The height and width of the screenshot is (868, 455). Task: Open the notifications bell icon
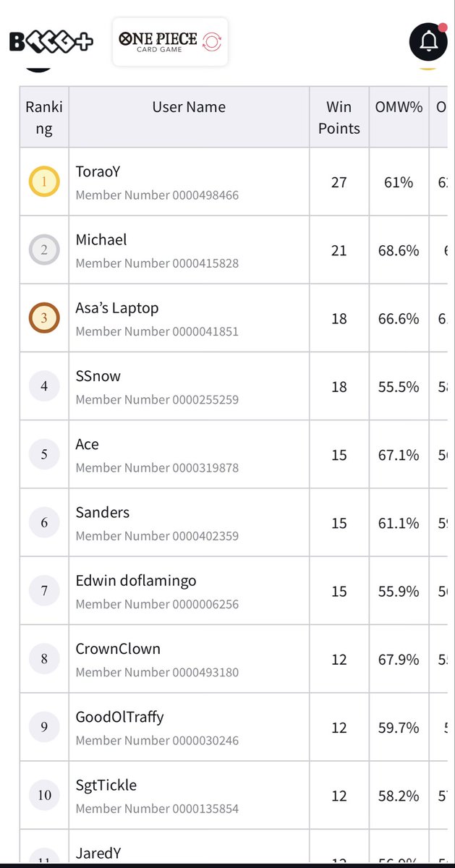click(x=428, y=42)
